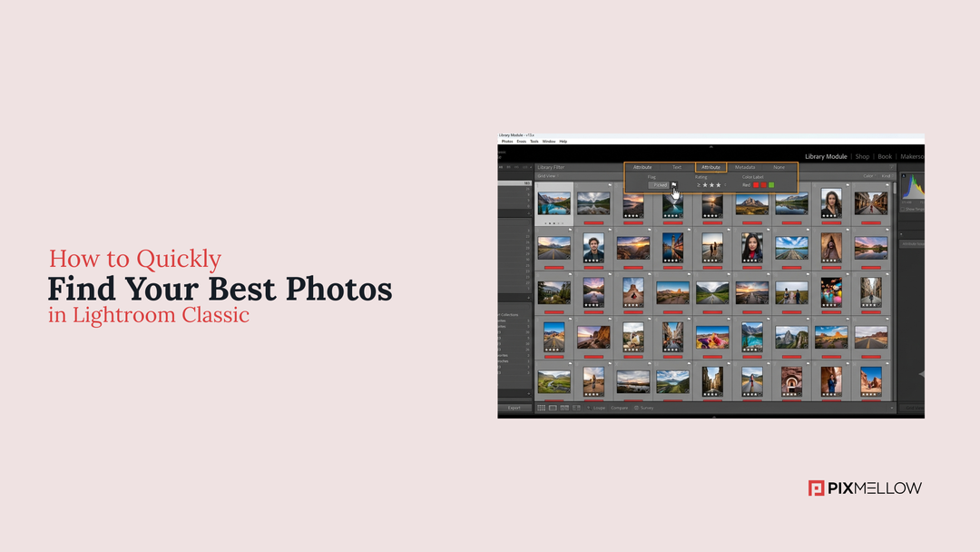Click the white Picked flag icon
980x552 pixels.
click(x=673, y=184)
